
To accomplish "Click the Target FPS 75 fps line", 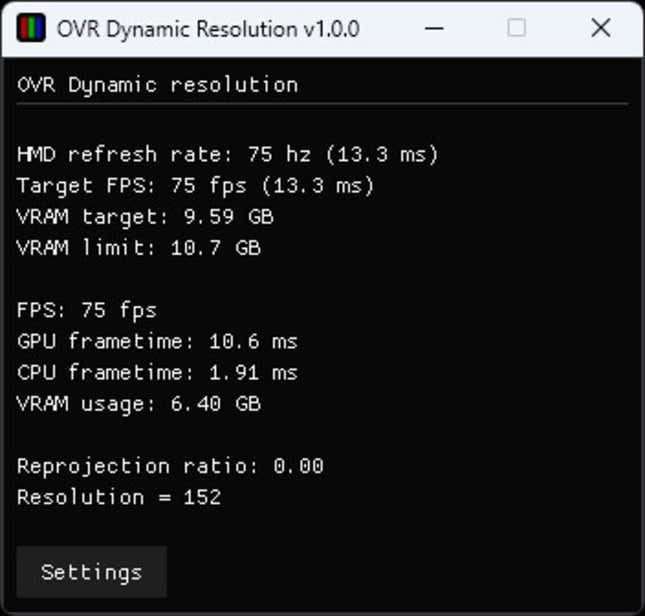I will click(x=195, y=186).
